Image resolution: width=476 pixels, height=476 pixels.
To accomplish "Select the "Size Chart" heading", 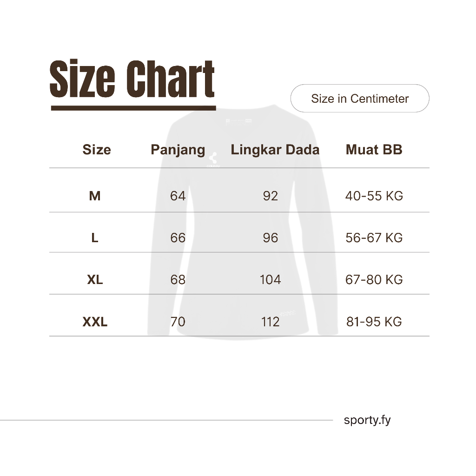I will coord(132,80).
